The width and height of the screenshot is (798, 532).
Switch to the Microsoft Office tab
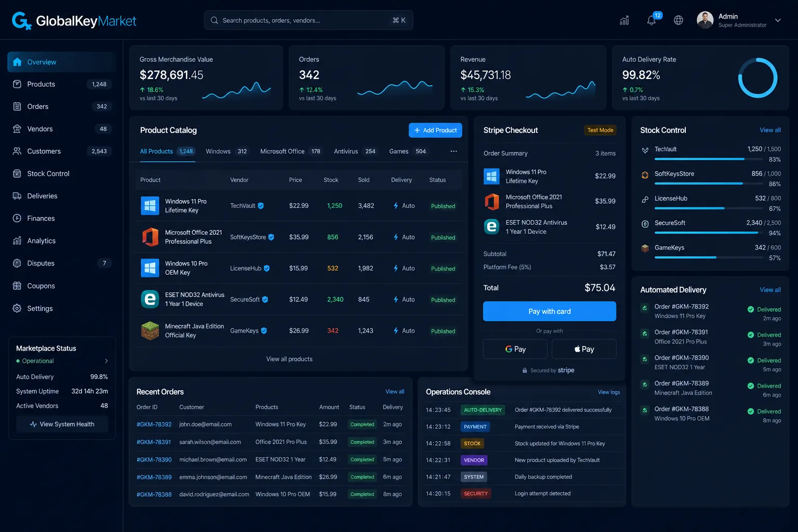click(x=291, y=151)
